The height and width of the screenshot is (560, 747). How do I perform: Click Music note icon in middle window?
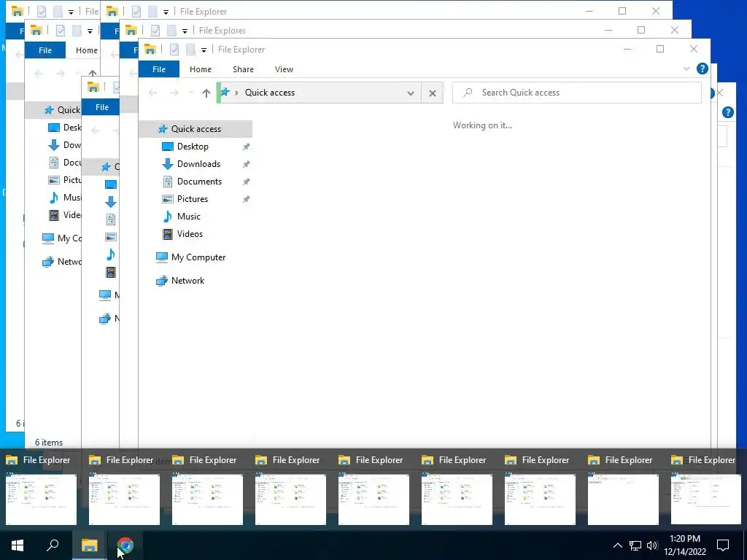111,254
